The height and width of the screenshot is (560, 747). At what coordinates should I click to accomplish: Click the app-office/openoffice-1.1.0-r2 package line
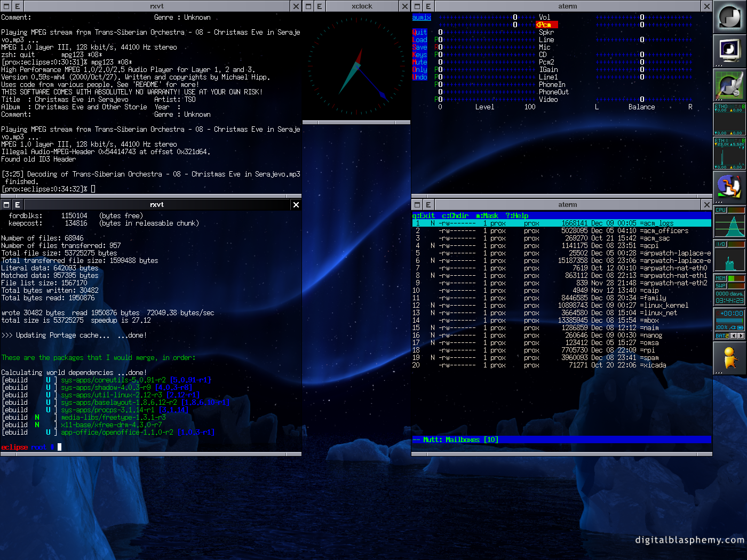pos(108,433)
